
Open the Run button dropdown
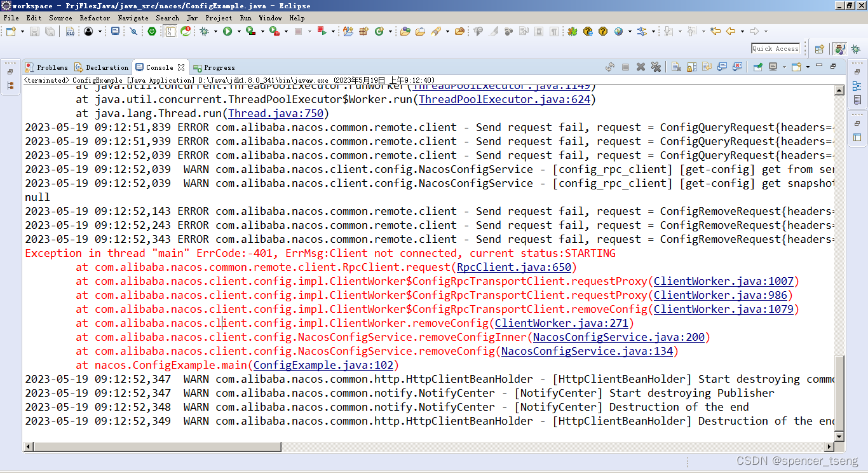click(239, 31)
